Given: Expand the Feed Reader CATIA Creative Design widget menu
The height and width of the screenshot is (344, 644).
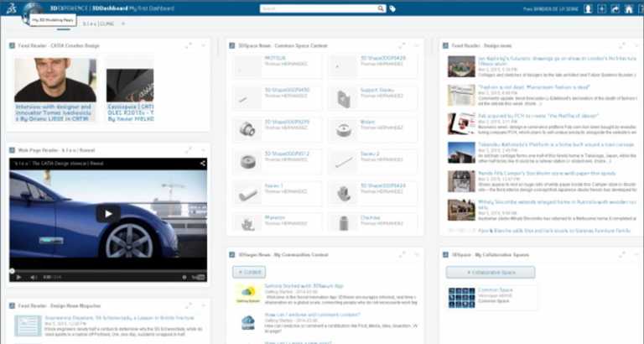Looking at the screenshot, I should coord(203,45).
